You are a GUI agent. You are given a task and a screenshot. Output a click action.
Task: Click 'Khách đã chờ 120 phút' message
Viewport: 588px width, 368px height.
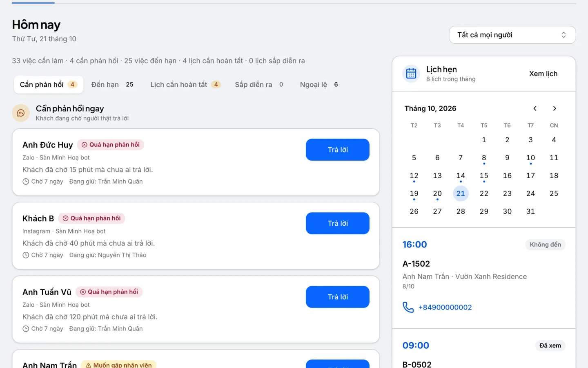pyautogui.click(x=90, y=317)
